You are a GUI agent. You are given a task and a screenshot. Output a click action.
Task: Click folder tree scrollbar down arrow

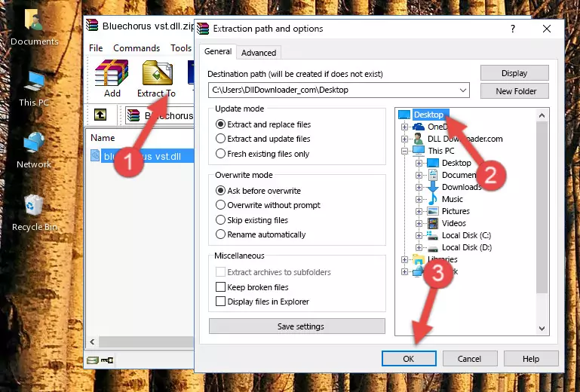click(542, 329)
